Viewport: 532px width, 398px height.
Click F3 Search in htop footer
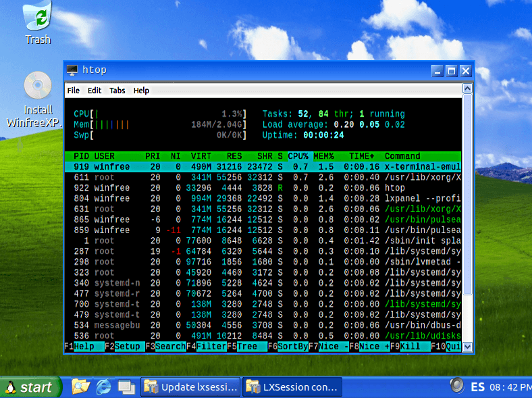(165, 347)
